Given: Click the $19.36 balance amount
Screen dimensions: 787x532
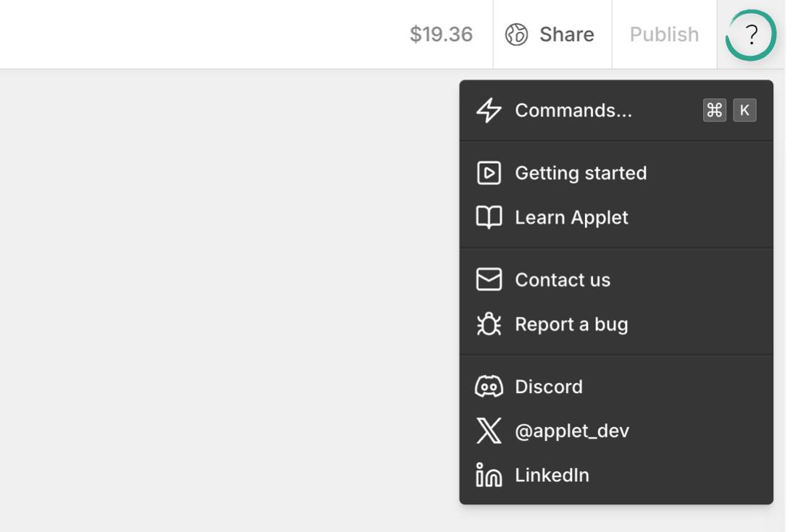Looking at the screenshot, I should pyautogui.click(x=441, y=35).
